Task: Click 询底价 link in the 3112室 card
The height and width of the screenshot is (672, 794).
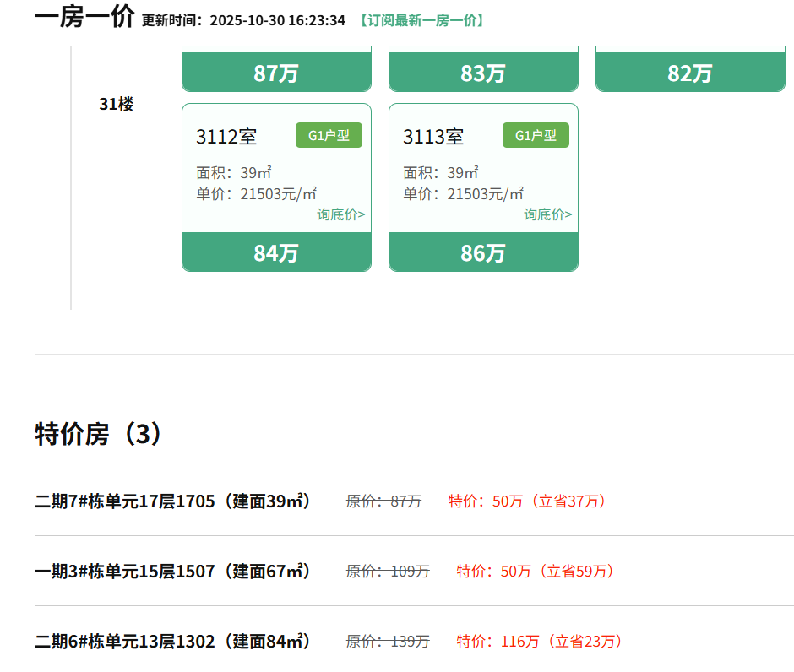Action: [341, 214]
